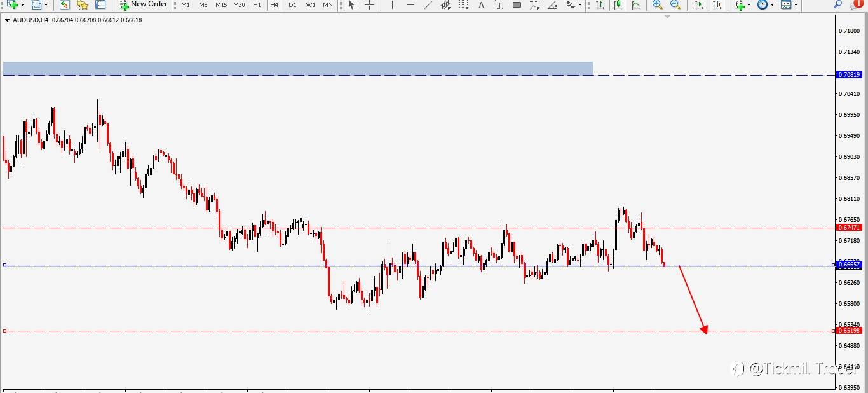Show the Market Watch panel
Viewport: 868px width, 393px height.
(65, 4)
